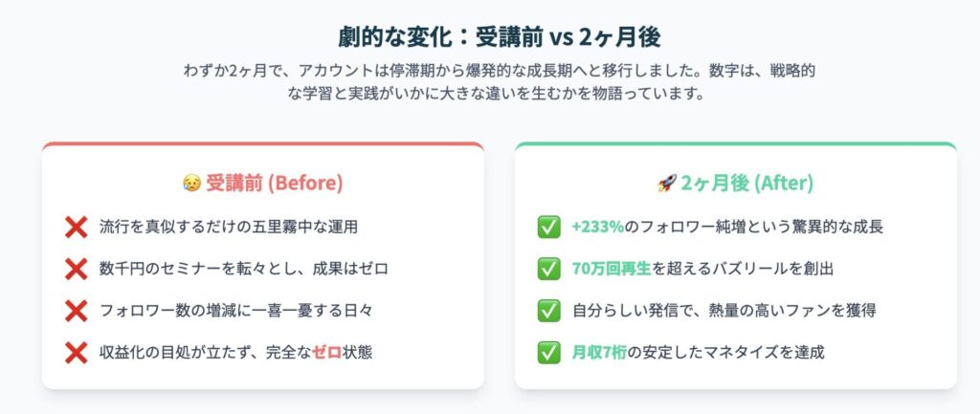Click the red X beside 数千円のセミナー
The image size is (980, 414).
click(x=76, y=269)
